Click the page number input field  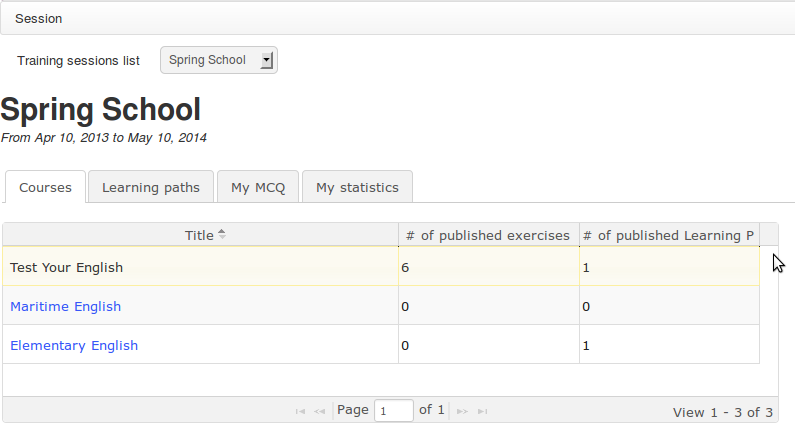(x=393, y=411)
